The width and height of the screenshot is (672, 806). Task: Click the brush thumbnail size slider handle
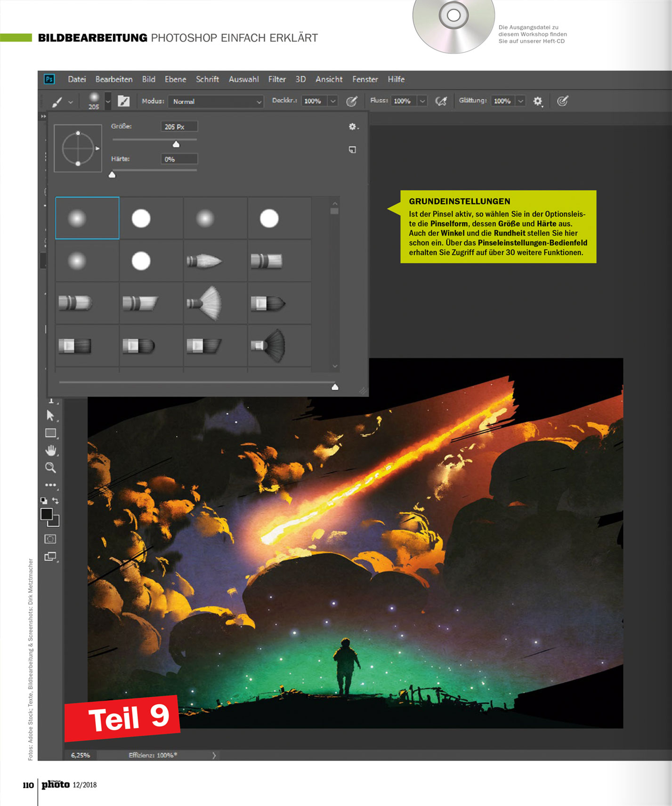[335, 387]
